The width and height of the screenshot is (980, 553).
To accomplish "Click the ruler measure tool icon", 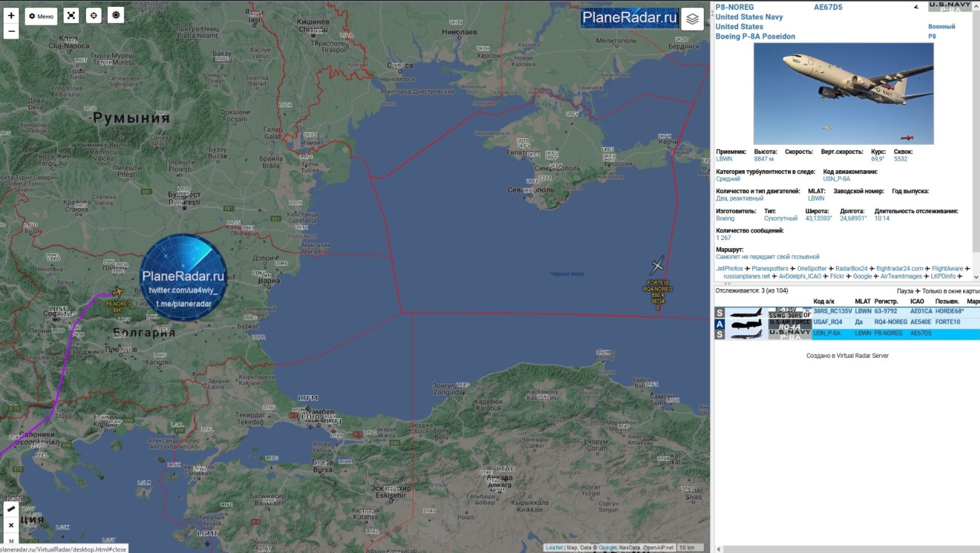I will (11, 509).
